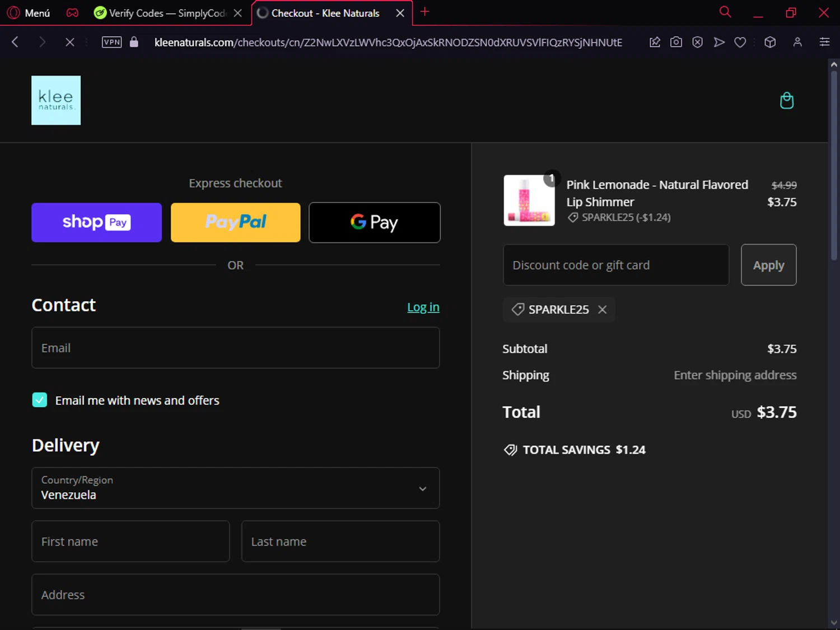This screenshot has height=630, width=840.
Task: Focus the kleenaturals.com address bar URL
Action: coord(388,43)
